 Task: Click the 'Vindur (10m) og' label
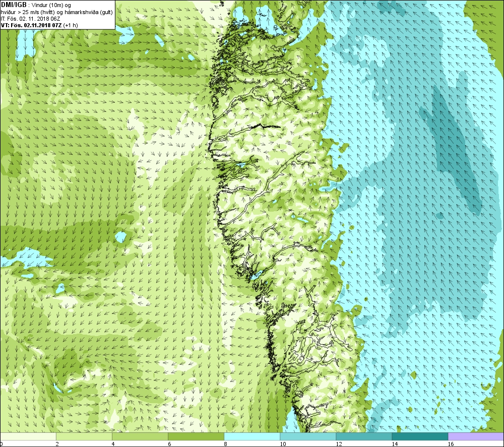51,6
